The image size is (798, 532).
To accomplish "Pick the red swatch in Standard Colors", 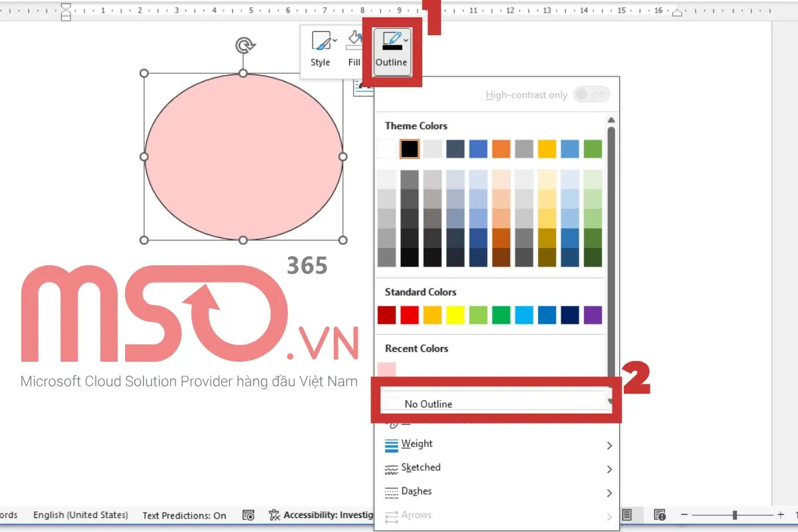I will (410, 315).
